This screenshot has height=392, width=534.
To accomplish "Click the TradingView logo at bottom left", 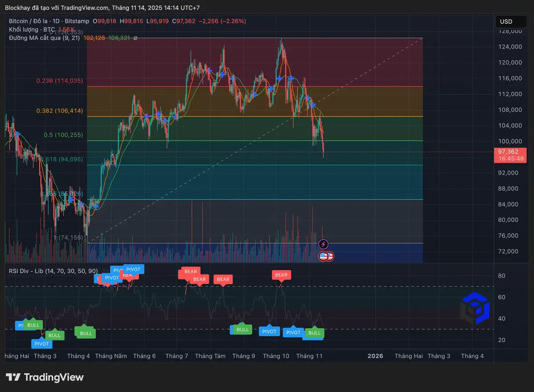I will tap(44, 377).
